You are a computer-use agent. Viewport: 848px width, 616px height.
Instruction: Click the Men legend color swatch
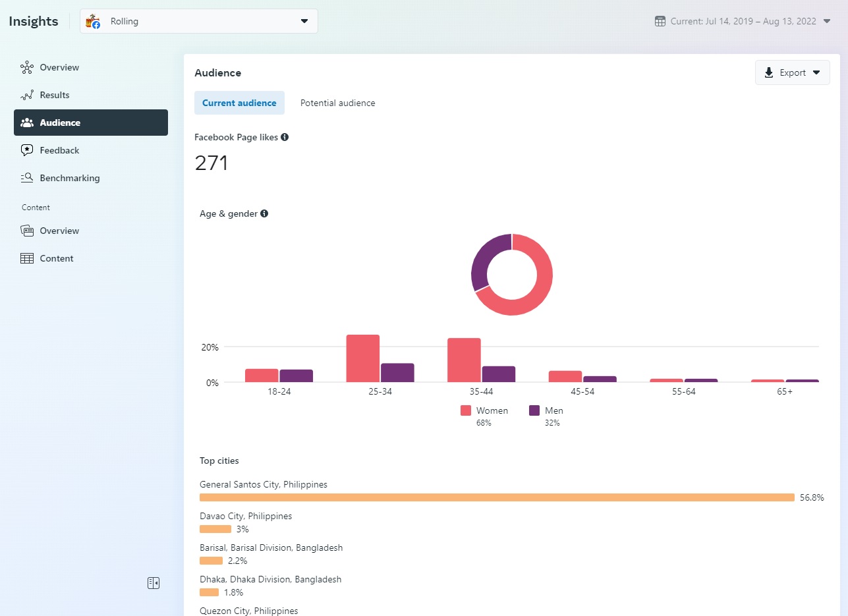(534, 410)
